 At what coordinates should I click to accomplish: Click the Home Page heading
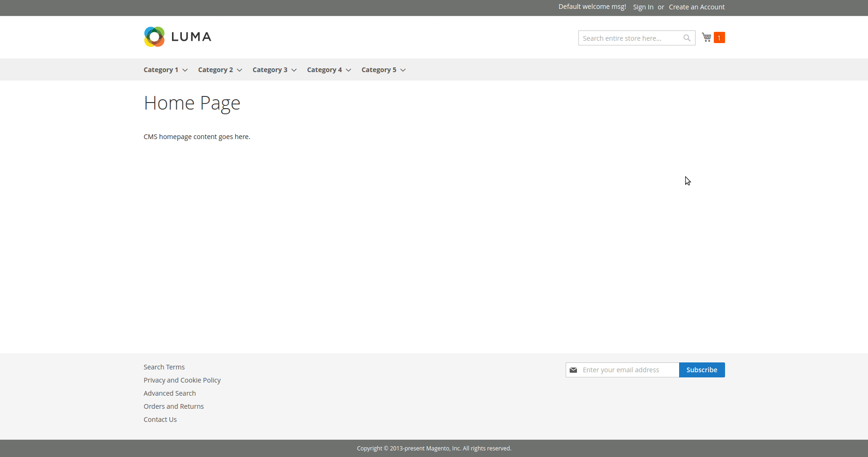coord(192,103)
